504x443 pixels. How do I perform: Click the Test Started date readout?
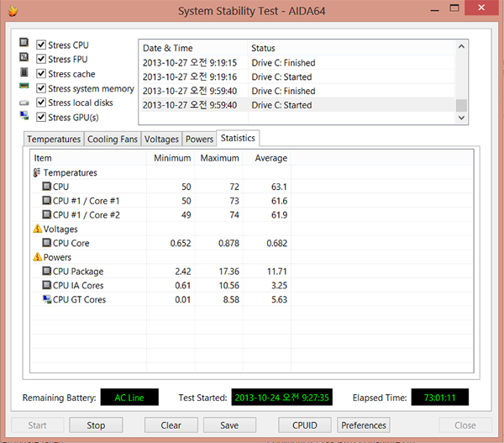point(282,398)
